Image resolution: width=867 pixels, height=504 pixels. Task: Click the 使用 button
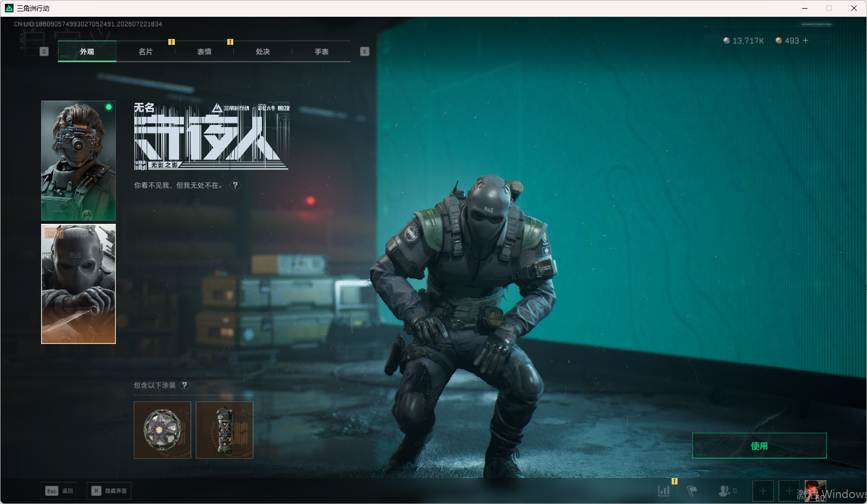tap(759, 446)
